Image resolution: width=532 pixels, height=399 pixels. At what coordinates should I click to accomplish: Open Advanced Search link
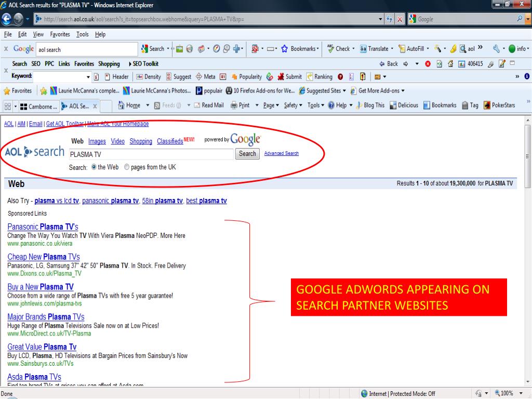(x=281, y=153)
